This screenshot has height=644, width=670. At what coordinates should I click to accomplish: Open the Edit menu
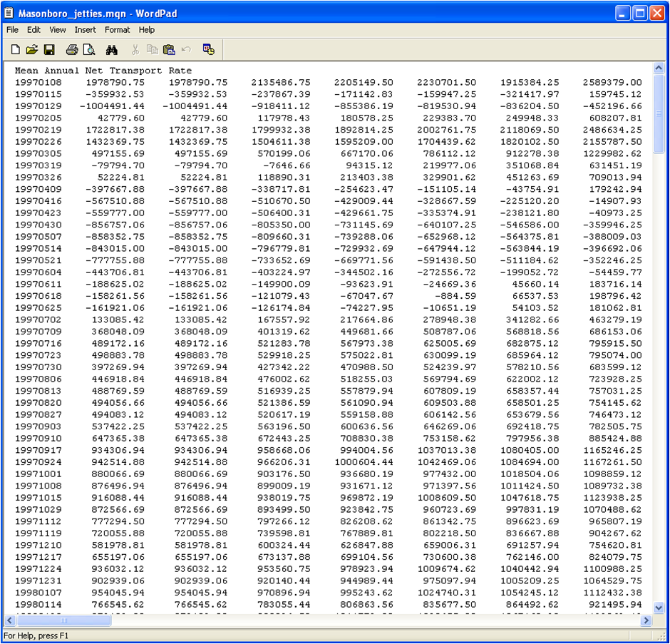click(x=33, y=29)
